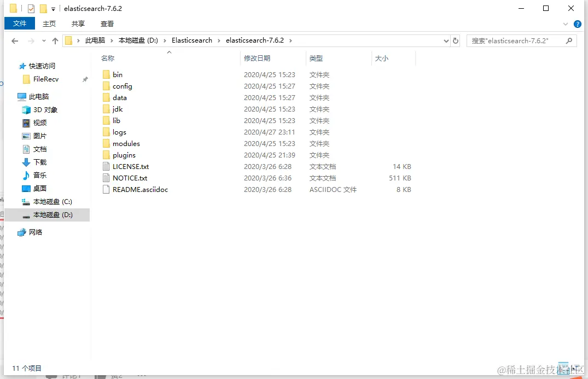Open 快速访问 in navigation pane
This screenshot has height=379, width=588.
[x=37, y=66]
